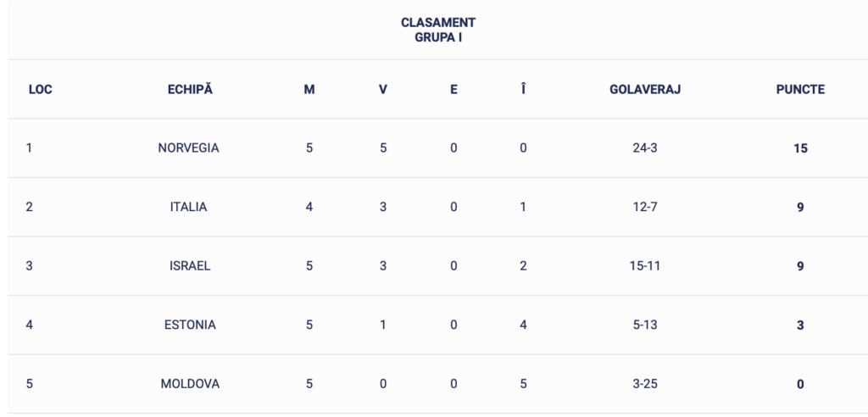The height and width of the screenshot is (417, 868).
Task: Click Moldova's goal difference 3-25
Action: coord(645,384)
